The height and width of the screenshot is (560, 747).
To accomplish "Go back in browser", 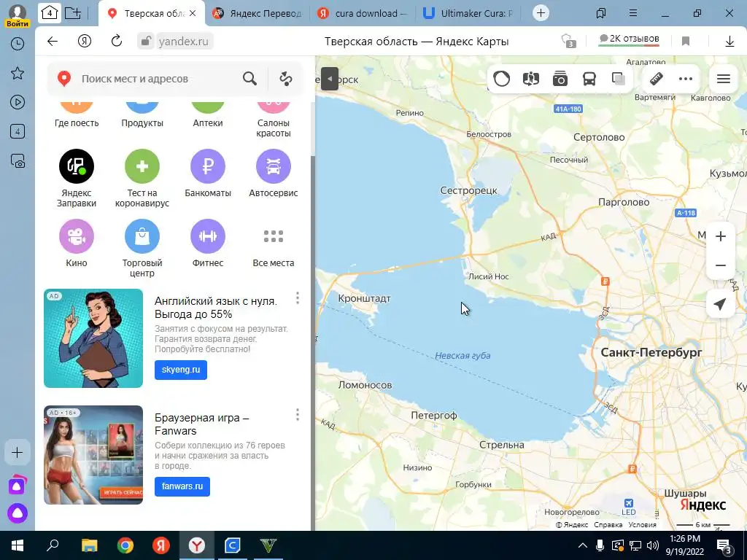I will coord(53,42).
